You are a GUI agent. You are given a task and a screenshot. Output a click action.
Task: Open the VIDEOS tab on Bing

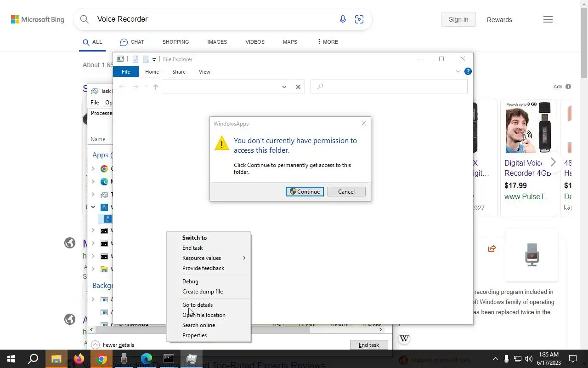tap(255, 42)
